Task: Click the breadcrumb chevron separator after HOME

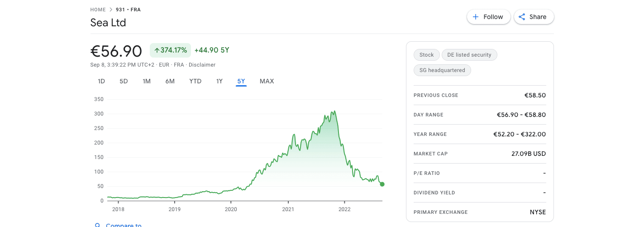Action: [x=111, y=10]
